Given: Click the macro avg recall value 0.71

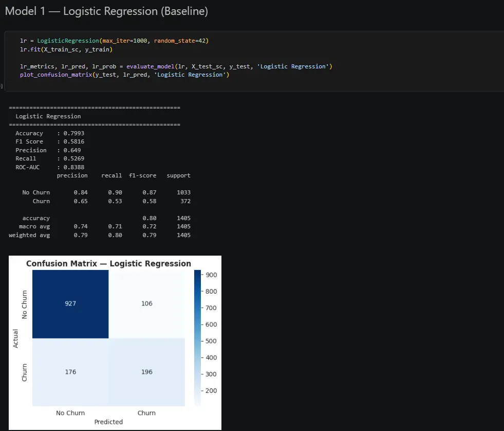Looking at the screenshot, I should click(115, 227).
